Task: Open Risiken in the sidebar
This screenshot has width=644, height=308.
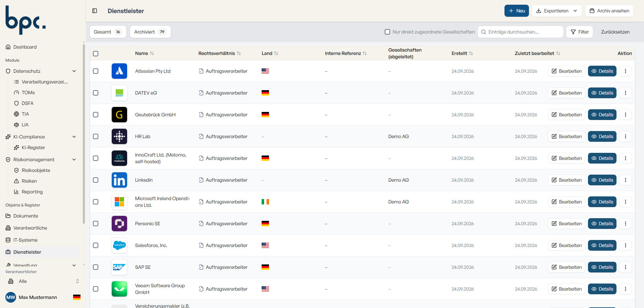Action: click(x=29, y=181)
